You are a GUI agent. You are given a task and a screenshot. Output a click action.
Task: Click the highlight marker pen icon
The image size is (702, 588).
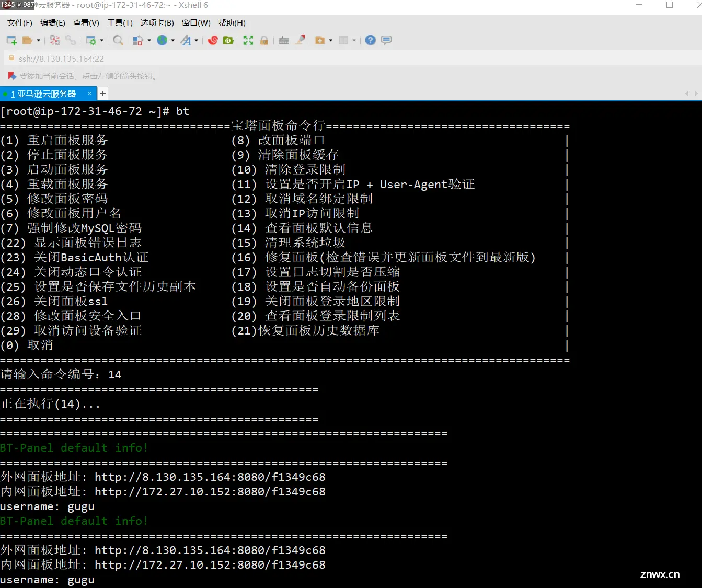coord(300,40)
